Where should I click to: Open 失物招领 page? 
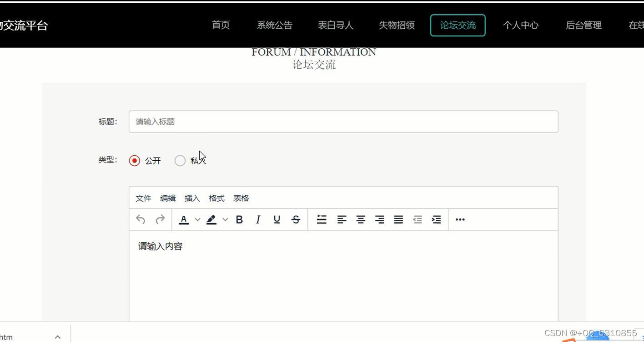pyautogui.click(x=397, y=25)
